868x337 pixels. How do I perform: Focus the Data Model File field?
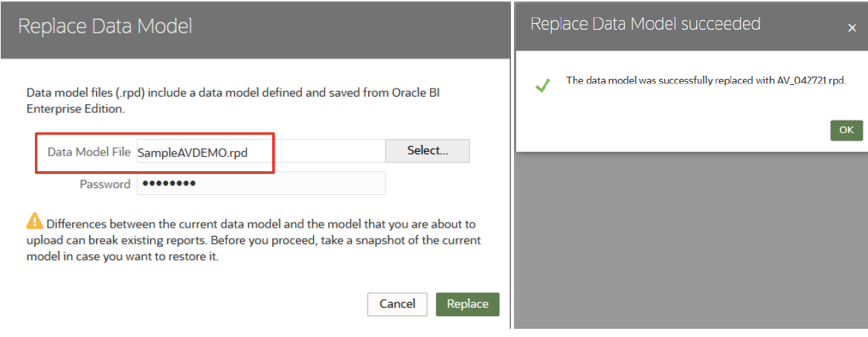(x=261, y=152)
